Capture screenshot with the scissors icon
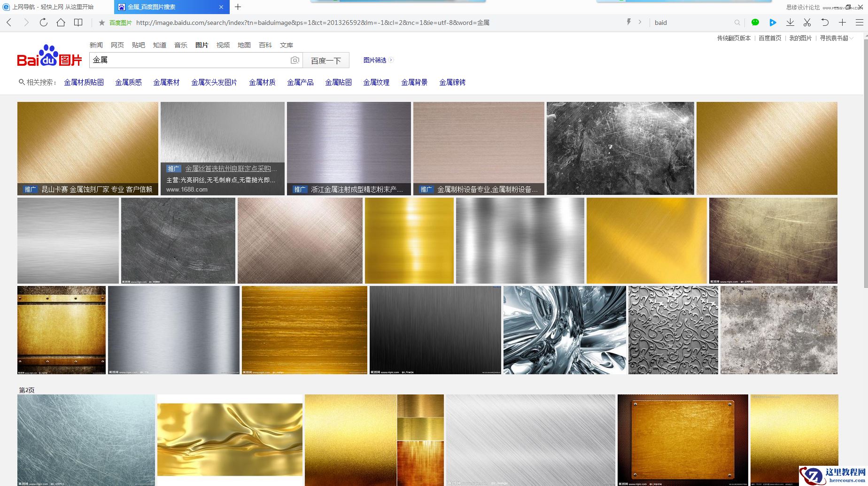The width and height of the screenshot is (868, 486). [x=807, y=22]
